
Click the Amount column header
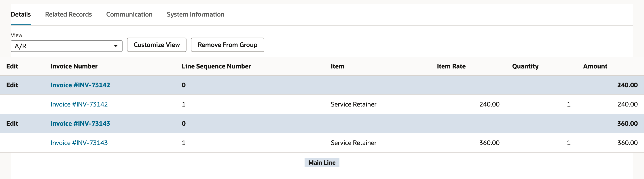pyautogui.click(x=595, y=66)
